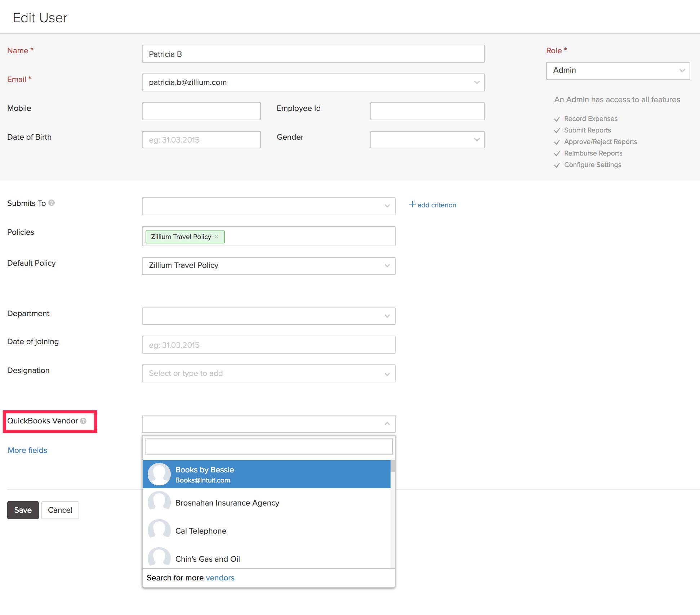
Task: Collapse the QuickBooks Vendor dropdown
Action: tap(387, 423)
